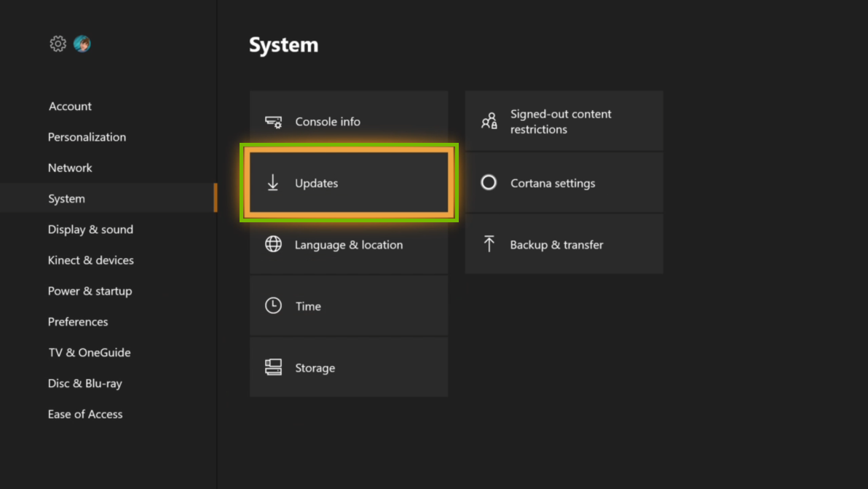Image resolution: width=868 pixels, height=489 pixels.
Task: Select Kinect & devices in sidebar
Action: click(x=90, y=260)
